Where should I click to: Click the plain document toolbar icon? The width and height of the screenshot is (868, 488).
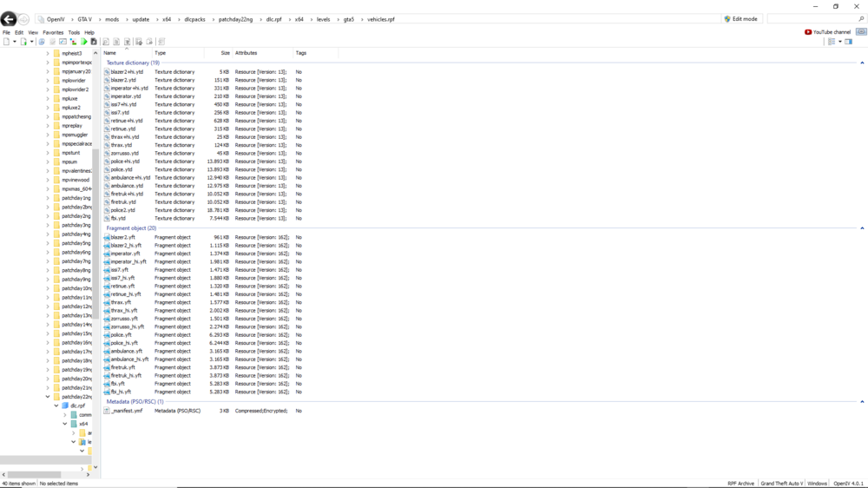[x=116, y=42]
